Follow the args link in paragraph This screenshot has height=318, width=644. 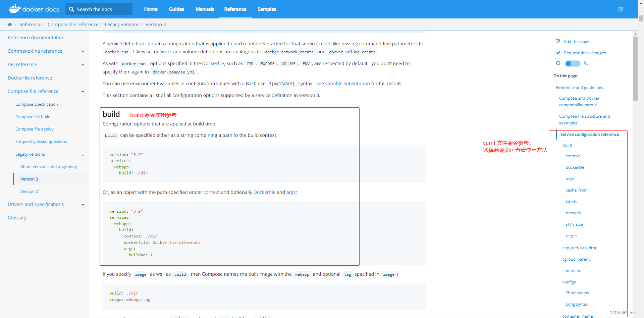pyautogui.click(x=291, y=192)
